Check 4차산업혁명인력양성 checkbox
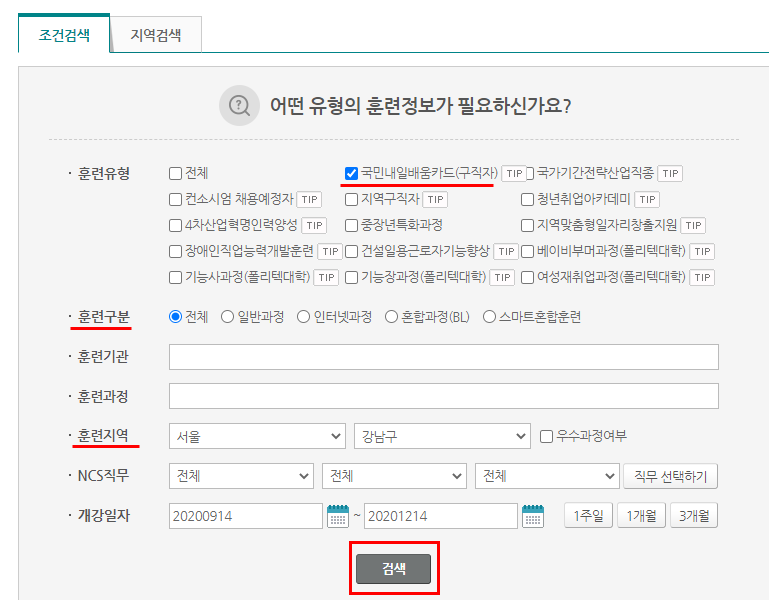This screenshot has height=600, width=769. [175, 225]
